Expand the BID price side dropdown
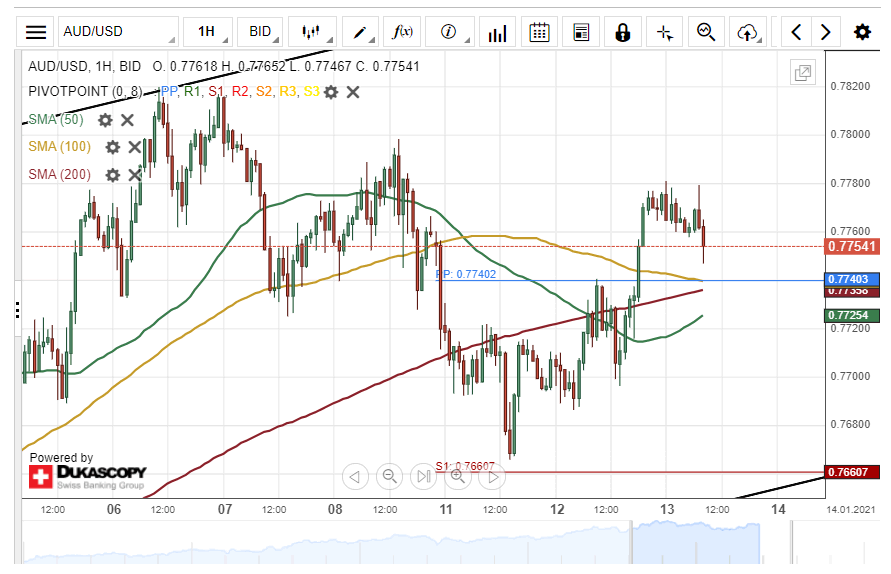This screenshot has height=574, width=891. [265, 32]
